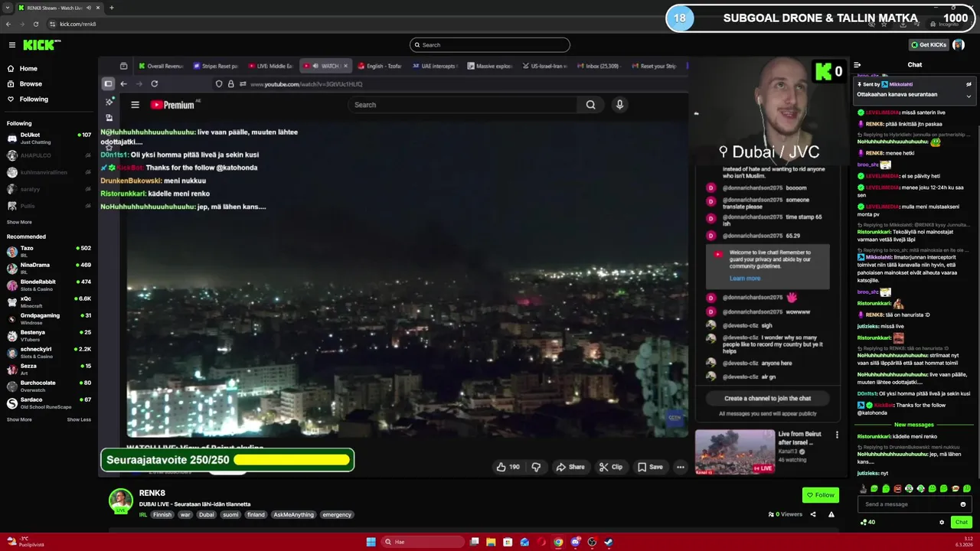Open YouTube guide hamburger menu
Screen dimensions: 980x551
(x=135, y=105)
